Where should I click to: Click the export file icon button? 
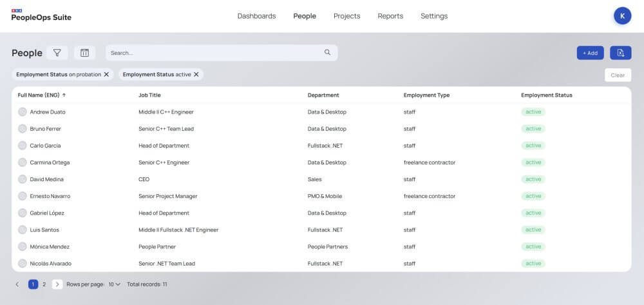tap(620, 53)
